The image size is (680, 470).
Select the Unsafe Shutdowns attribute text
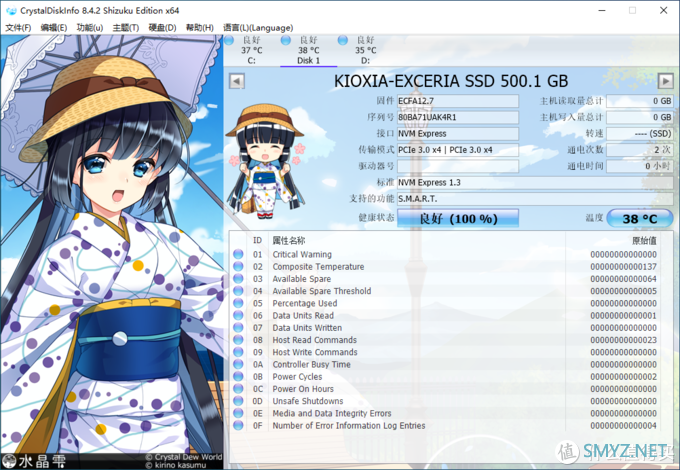point(307,401)
